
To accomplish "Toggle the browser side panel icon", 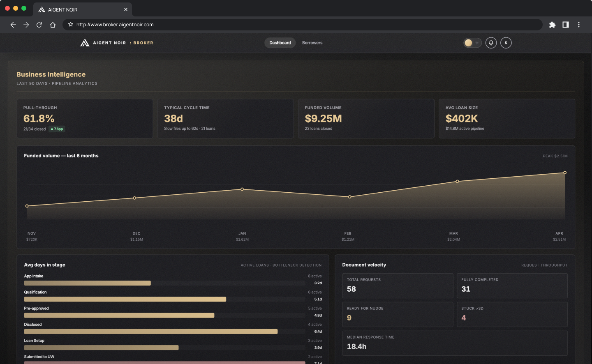I will (566, 25).
